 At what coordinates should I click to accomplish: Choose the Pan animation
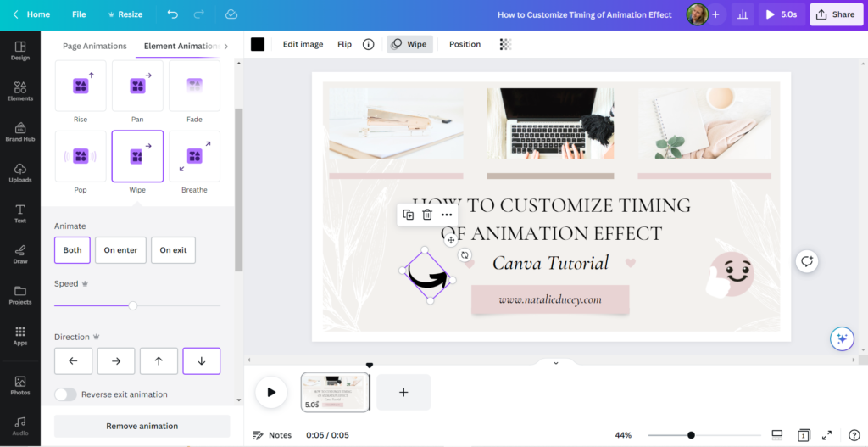point(137,86)
